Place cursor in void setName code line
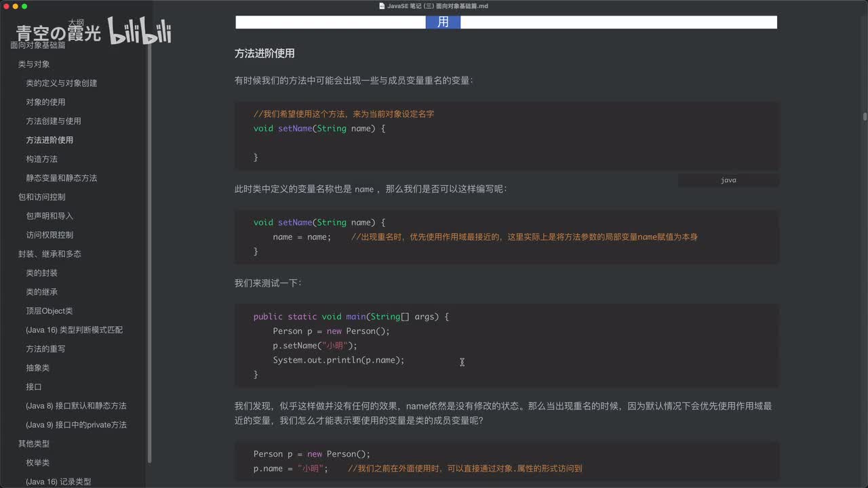This screenshot has height=488, width=868. (319, 129)
